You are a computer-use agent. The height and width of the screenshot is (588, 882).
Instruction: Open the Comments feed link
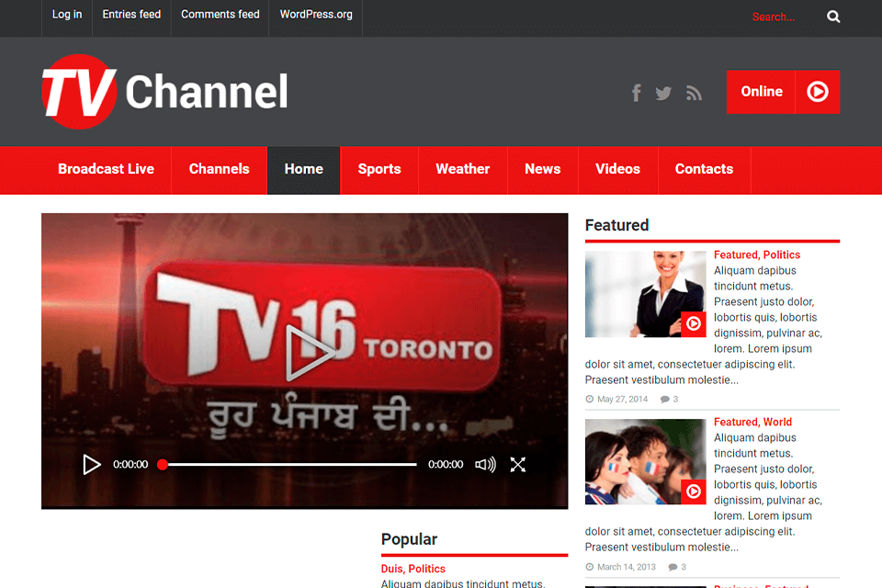pyautogui.click(x=220, y=15)
